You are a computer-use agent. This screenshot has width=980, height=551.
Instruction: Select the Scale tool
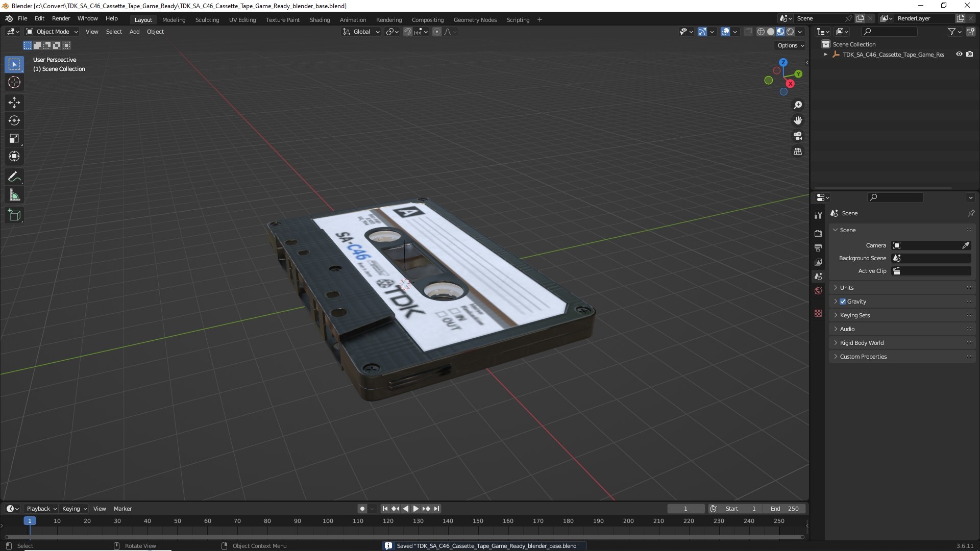tap(14, 138)
